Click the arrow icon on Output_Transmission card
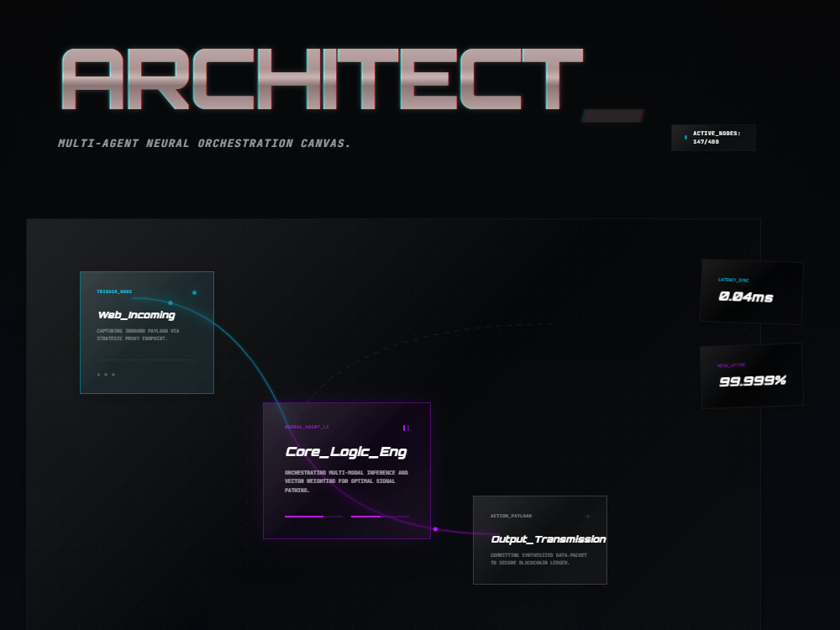Viewport: 840px width, 630px height. tap(586, 517)
